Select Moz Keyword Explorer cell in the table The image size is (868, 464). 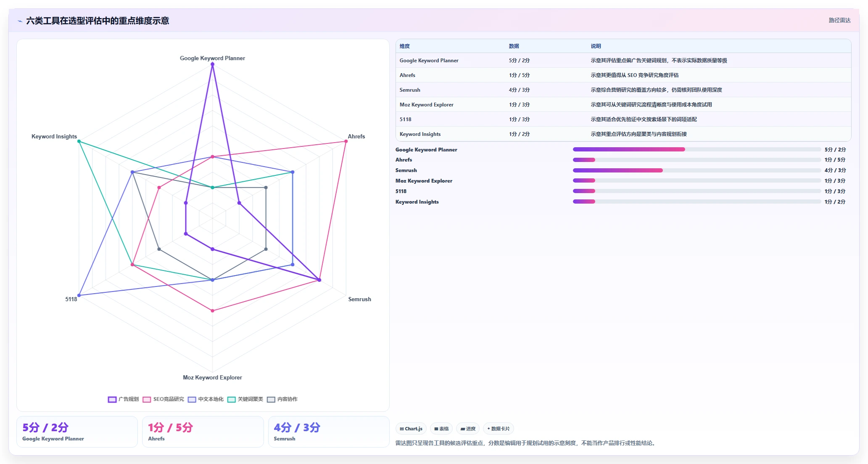(427, 105)
